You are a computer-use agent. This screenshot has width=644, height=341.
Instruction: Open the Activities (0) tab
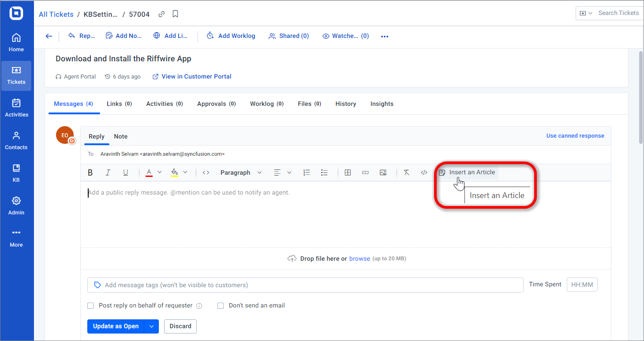(165, 104)
